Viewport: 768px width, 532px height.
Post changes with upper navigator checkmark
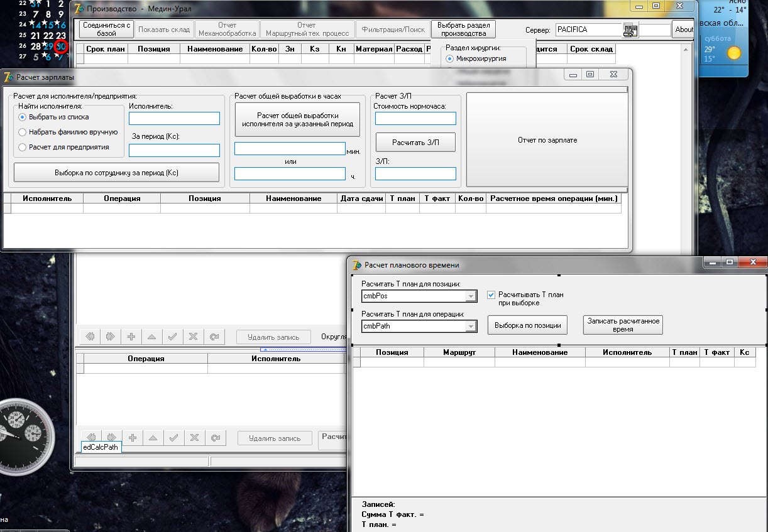click(x=172, y=337)
